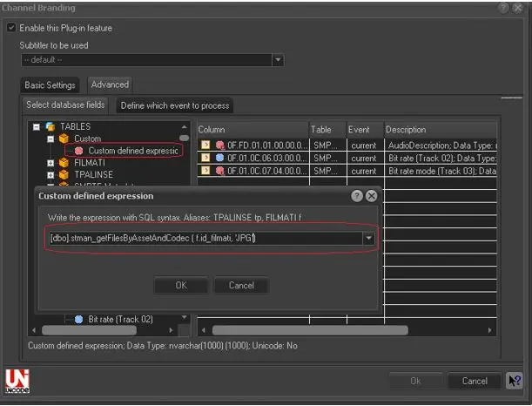Open the SQL expression history dropdown arrow
Viewport: 532px width, 406px height.
tap(369, 238)
